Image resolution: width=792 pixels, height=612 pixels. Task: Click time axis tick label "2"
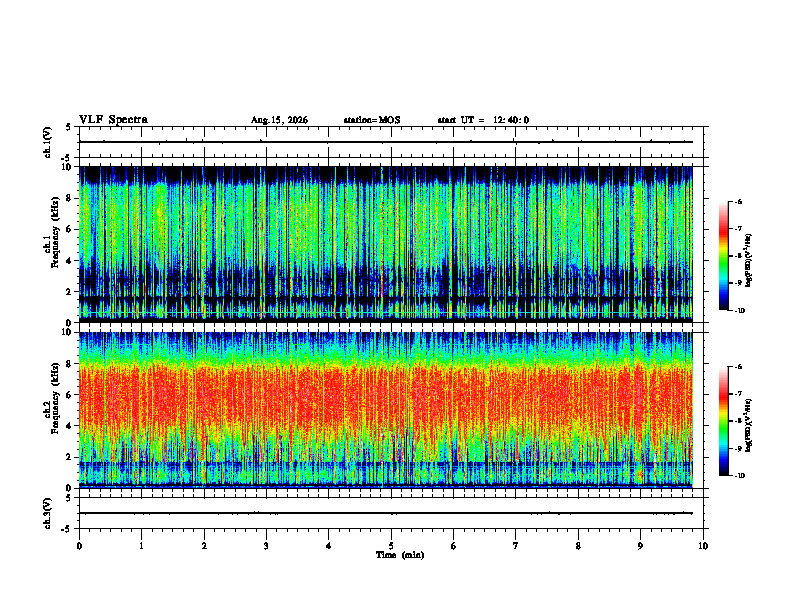coord(204,546)
